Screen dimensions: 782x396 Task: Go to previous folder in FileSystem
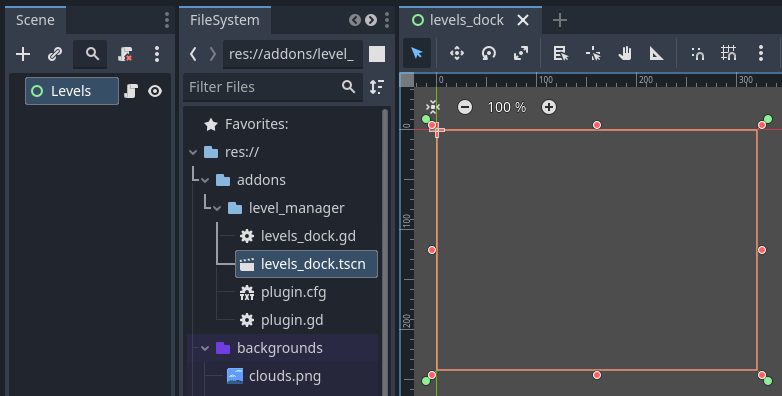coord(193,54)
